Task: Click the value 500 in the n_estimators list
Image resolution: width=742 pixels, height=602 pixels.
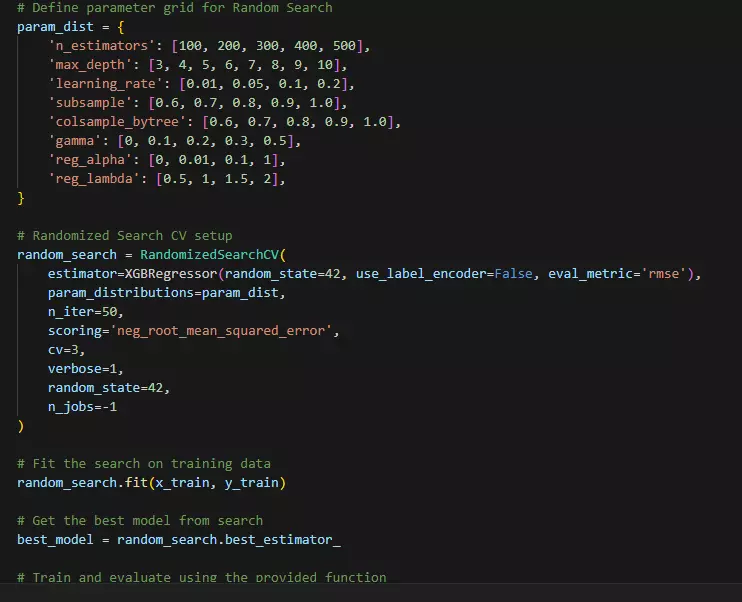Action: [x=344, y=46]
